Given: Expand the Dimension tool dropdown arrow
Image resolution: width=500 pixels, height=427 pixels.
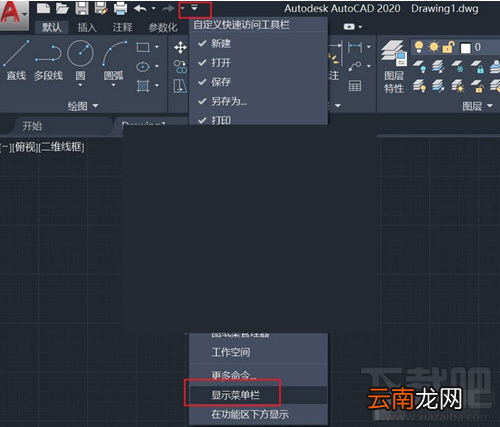Looking at the screenshot, I should coord(369,47).
